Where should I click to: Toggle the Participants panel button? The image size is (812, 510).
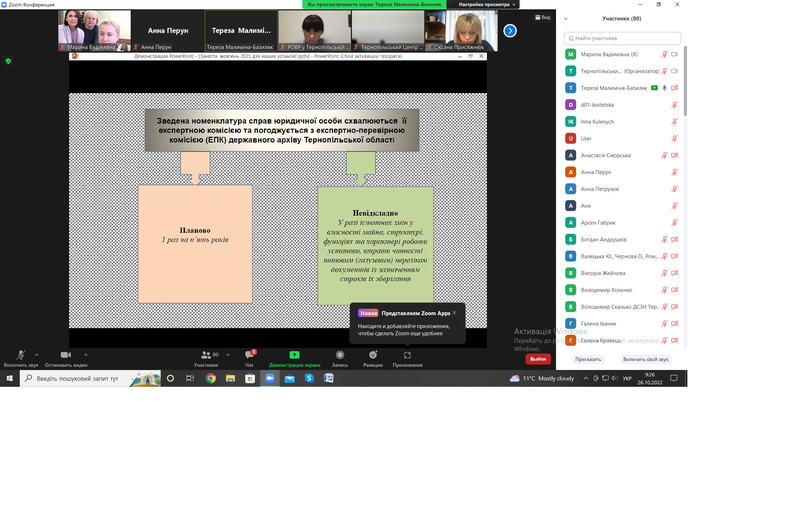(x=206, y=355)
